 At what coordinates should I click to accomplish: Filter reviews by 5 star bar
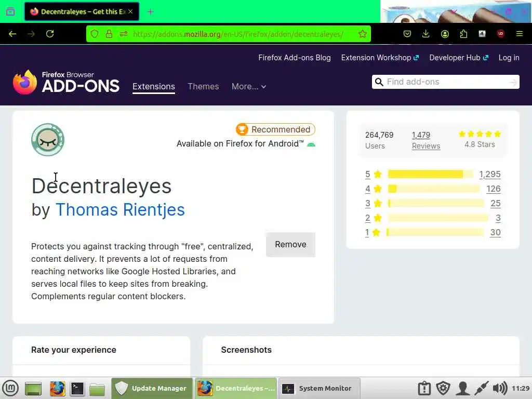[430, 174]
